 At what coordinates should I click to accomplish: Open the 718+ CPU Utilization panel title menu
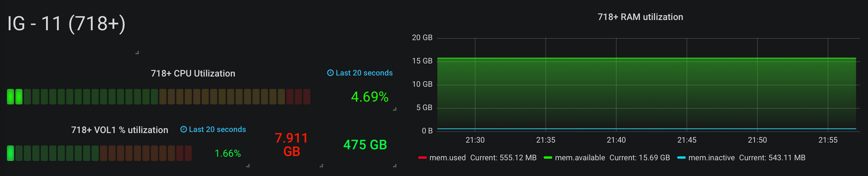click(x=193, y=73)
